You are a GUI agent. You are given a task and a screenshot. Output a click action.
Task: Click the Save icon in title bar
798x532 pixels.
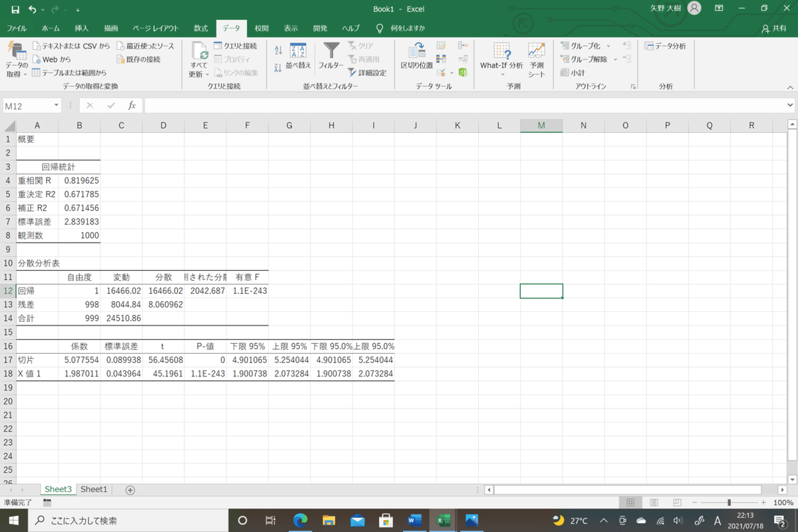click(x=15, y=9)
